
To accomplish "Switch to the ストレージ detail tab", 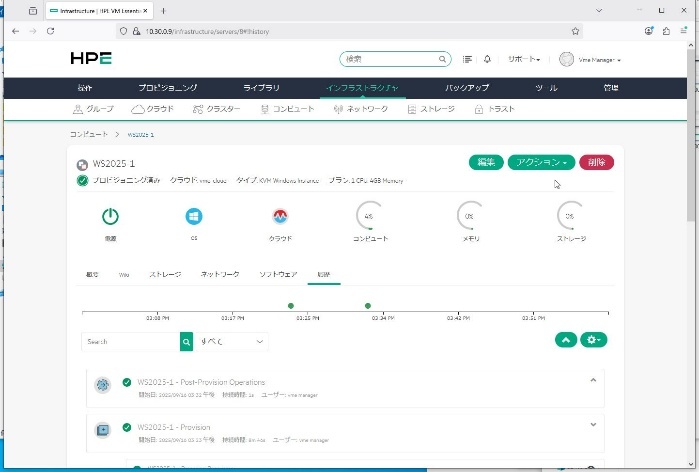I will (165, 273).
